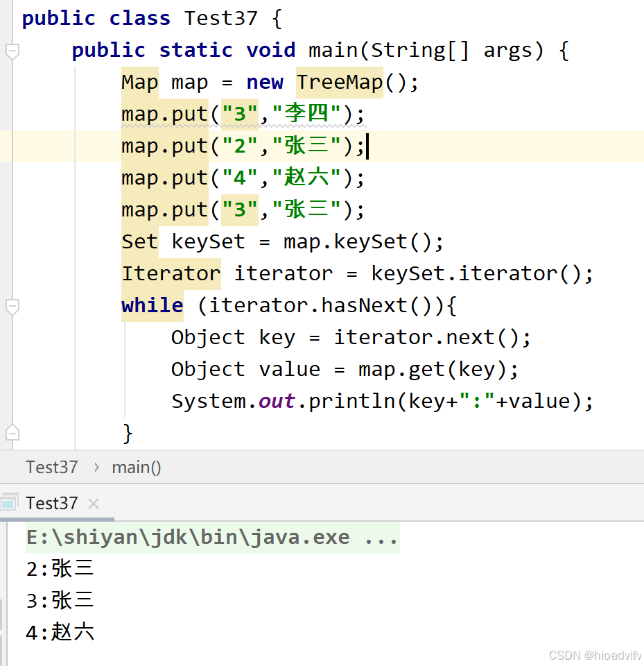Select the Test37 run console tab

coord(52,503)
